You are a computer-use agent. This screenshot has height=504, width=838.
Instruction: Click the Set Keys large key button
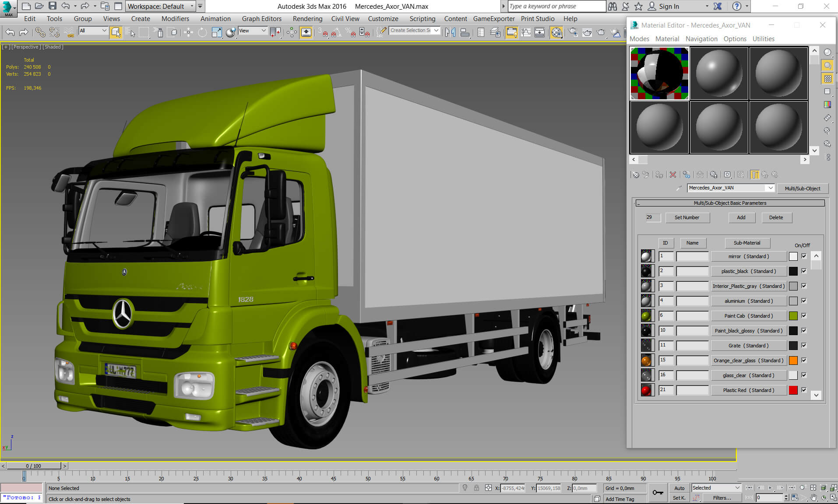tap(658, 493)
